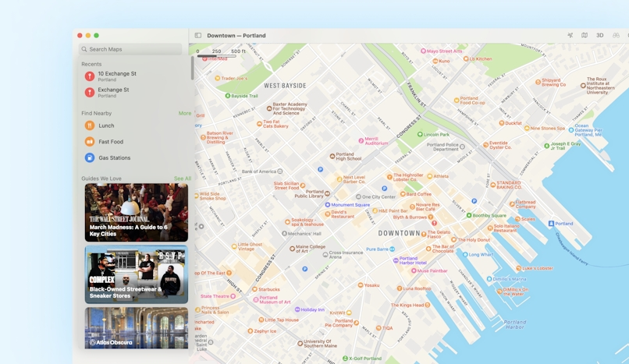
Task: Select X-Golf Portland pin
Action: pos(345,359)
